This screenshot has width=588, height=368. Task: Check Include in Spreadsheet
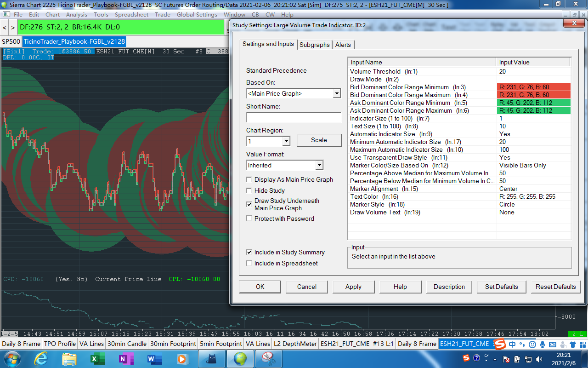coord(249,263)
